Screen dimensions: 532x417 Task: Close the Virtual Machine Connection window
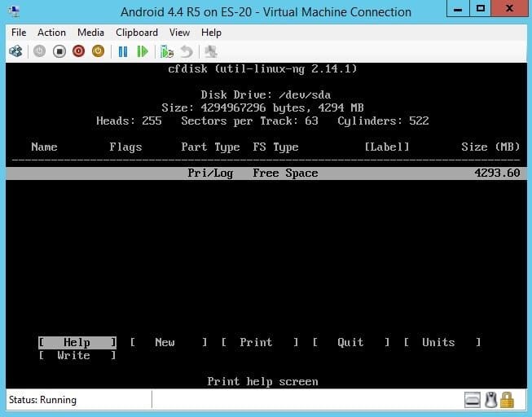tap(509, 8)
